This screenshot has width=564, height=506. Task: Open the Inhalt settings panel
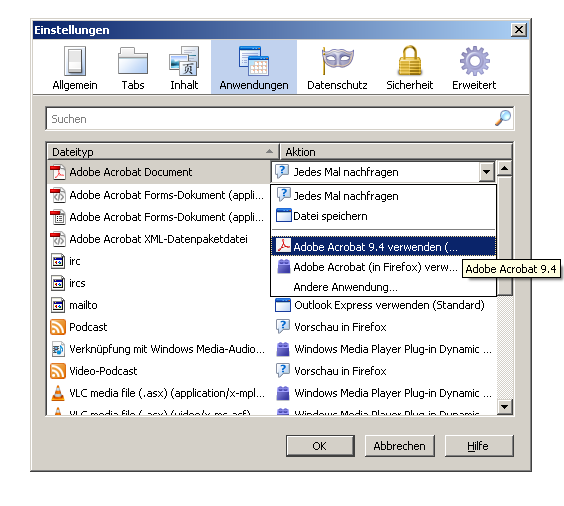(184, 68)
